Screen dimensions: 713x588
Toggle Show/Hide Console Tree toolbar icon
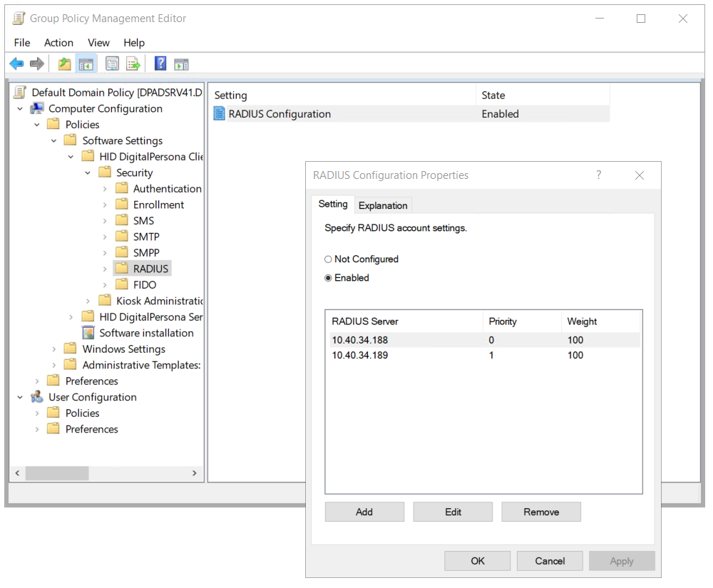point(86,64)
